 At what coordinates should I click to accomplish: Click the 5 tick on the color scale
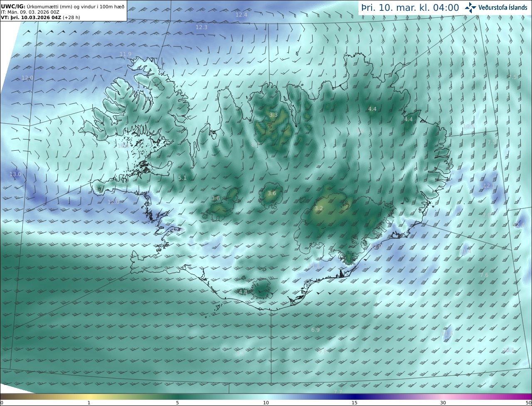[177, 403]
